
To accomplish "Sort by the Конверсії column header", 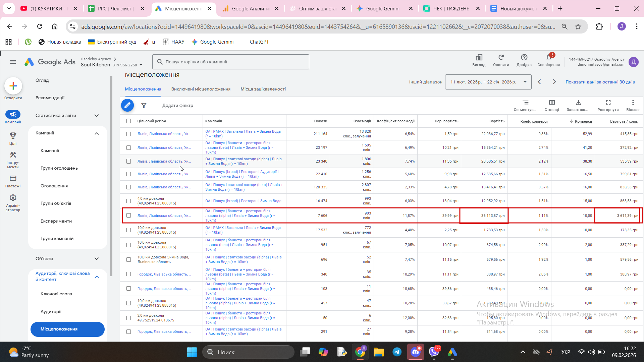I will tap(583, 121).
